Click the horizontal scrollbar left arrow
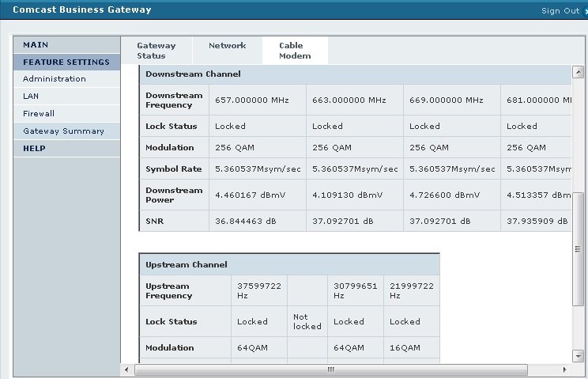The width and height of the screenshot is (588, 379). tap(126, 370)
